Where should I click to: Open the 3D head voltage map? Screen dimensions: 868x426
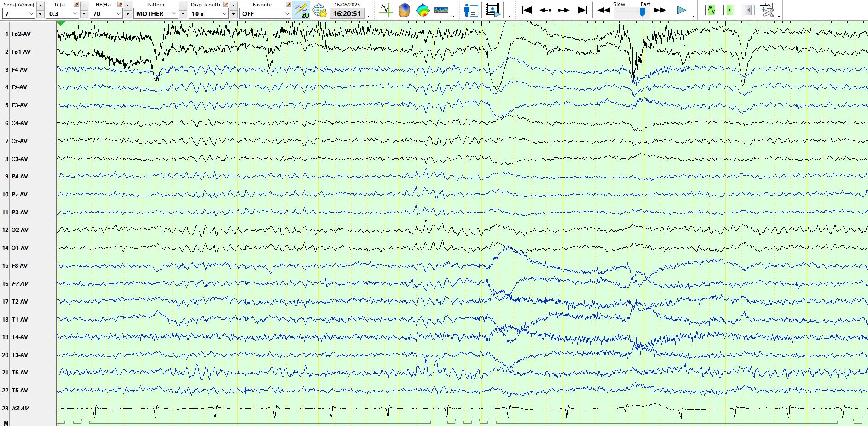pos(404,10)
